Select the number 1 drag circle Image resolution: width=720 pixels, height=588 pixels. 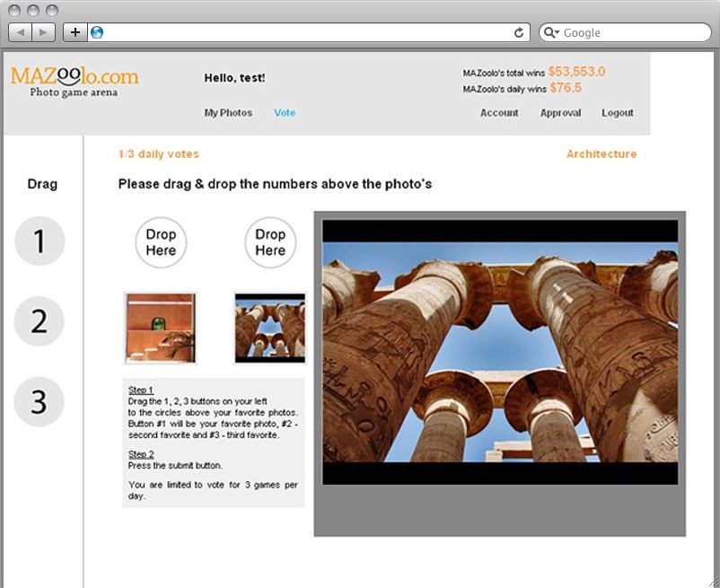(x=40, y=241)
